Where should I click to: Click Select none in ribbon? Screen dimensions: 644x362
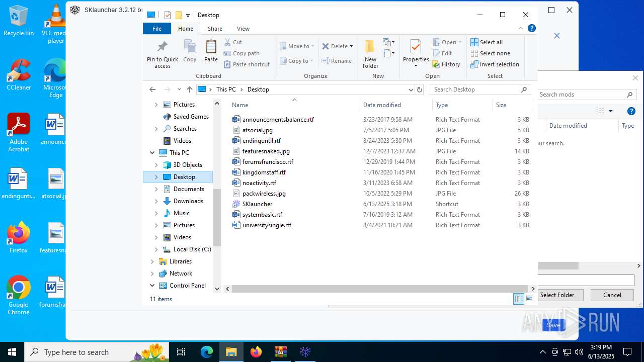point(491,53)
